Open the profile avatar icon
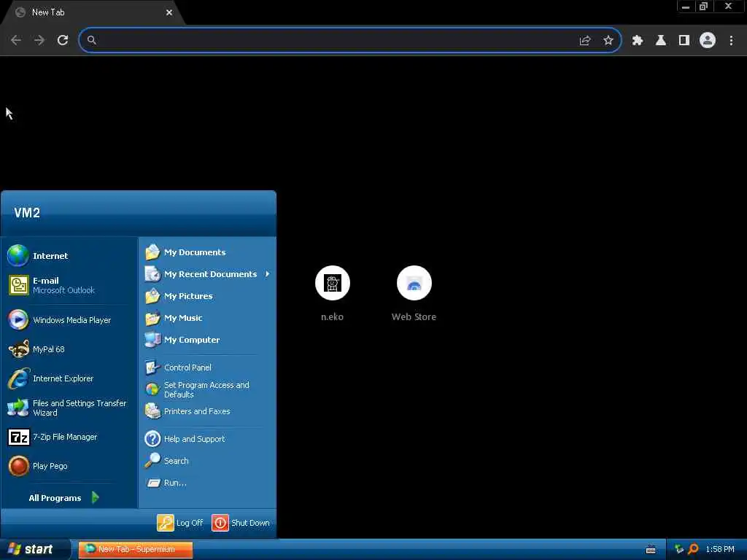Screen dimensions: 747x560 pos(708,40)
